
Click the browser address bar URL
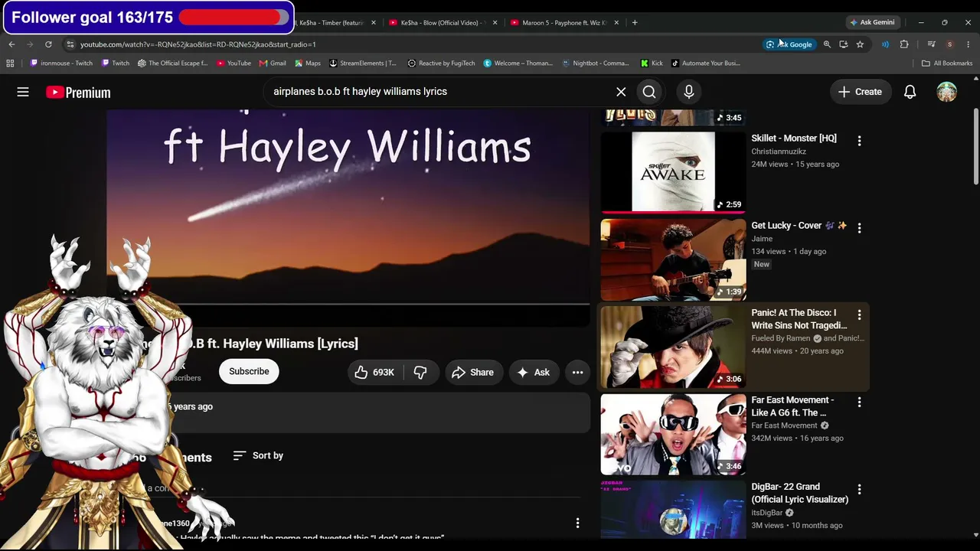(198, 44)
